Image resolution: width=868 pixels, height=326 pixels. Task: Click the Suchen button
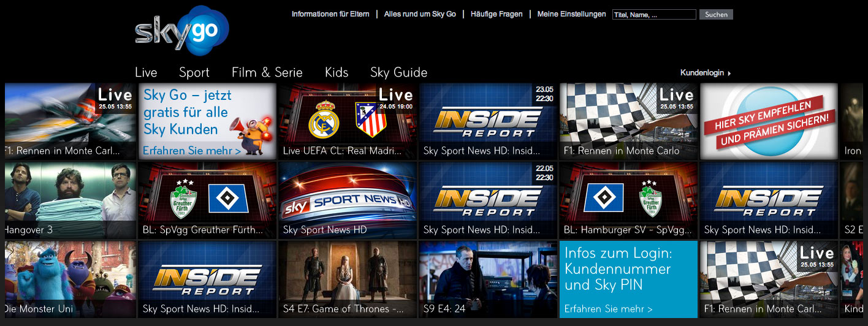(x=716, y=15)
